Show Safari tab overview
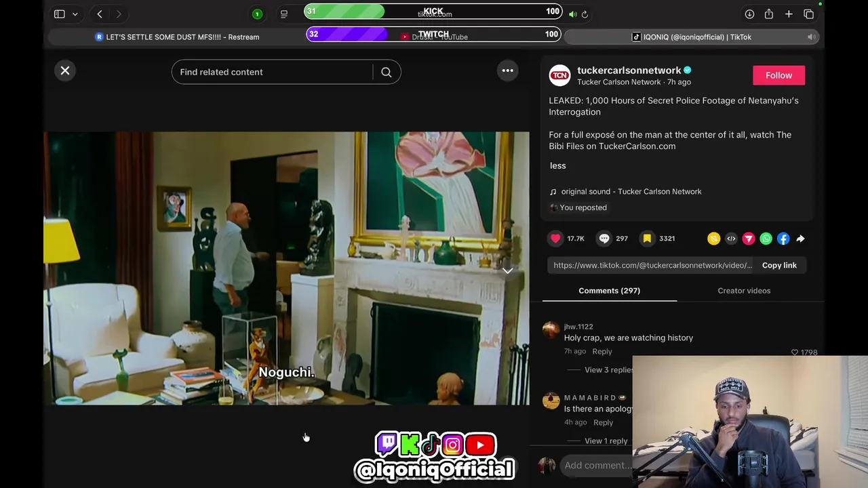This screenshot has height=488, width=868. [x=808, y=14]
